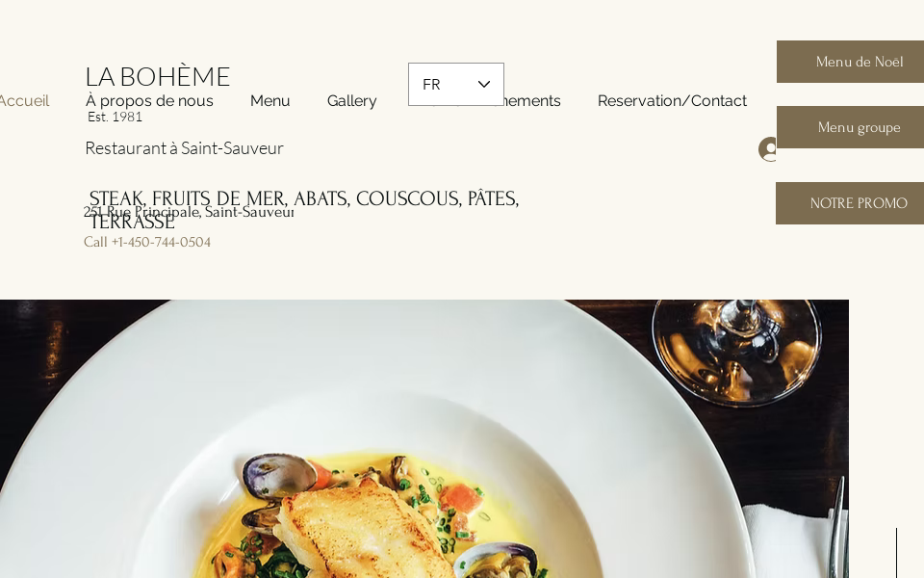
Task: Open À propos de nous page
Action: 150,101
